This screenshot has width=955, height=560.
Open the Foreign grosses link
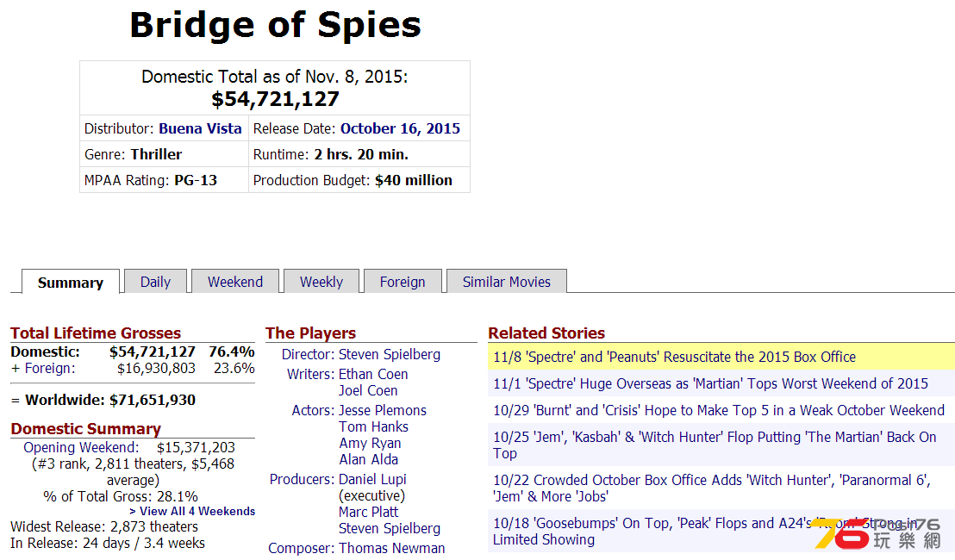[50, 368]
